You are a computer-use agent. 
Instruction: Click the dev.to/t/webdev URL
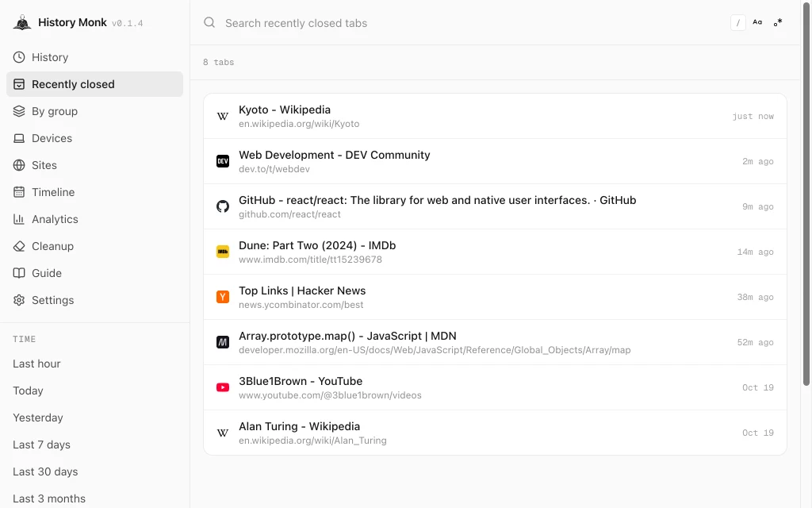(274, 169)
